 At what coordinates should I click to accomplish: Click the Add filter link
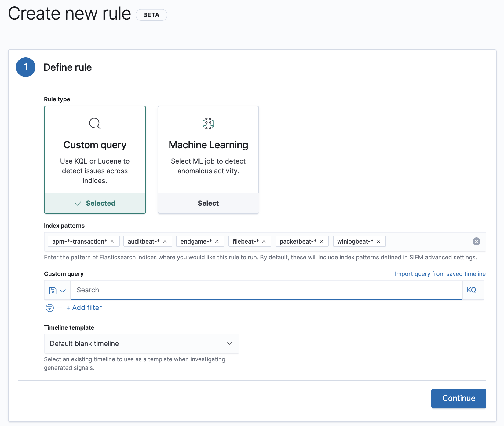pos(84,308)
